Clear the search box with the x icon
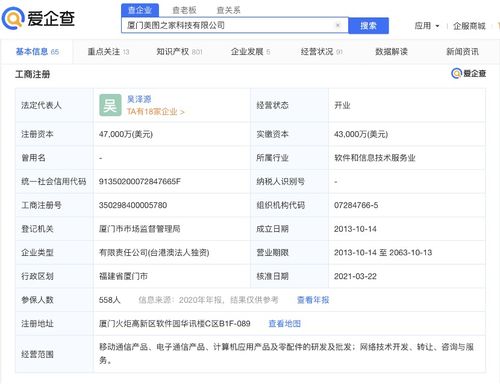The width and height of the screenshot is (500, 384). click(338, 25)
